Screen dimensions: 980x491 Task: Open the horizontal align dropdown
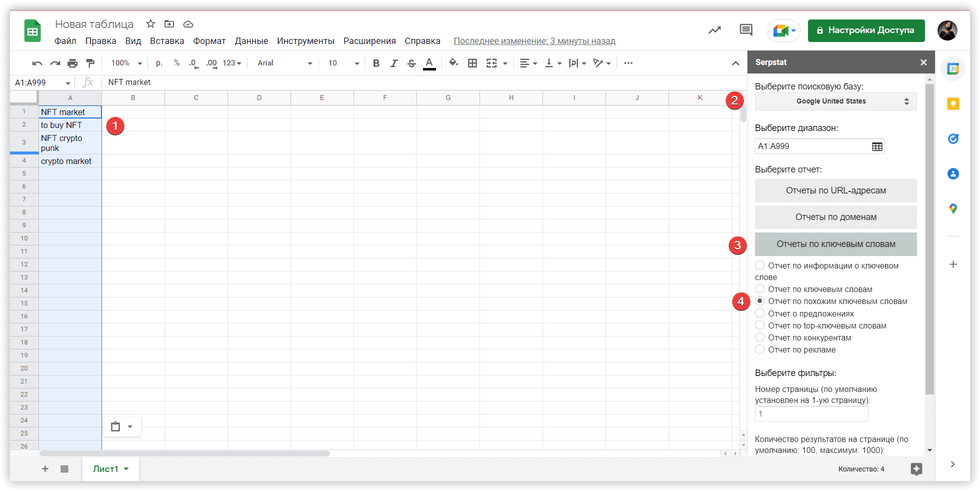pyautogui.click(x=528, y=63)
